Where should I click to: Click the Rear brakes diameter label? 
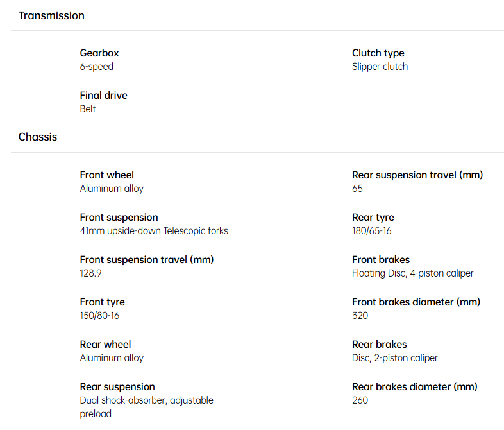[414, 387]
